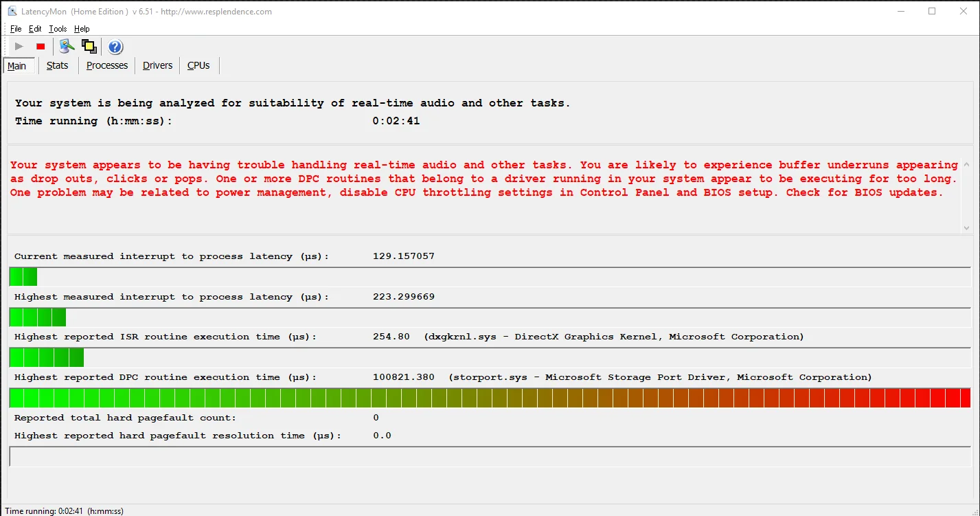980x516 pixels.
Task: Open the Edit menu
Action: coord(35,29)
